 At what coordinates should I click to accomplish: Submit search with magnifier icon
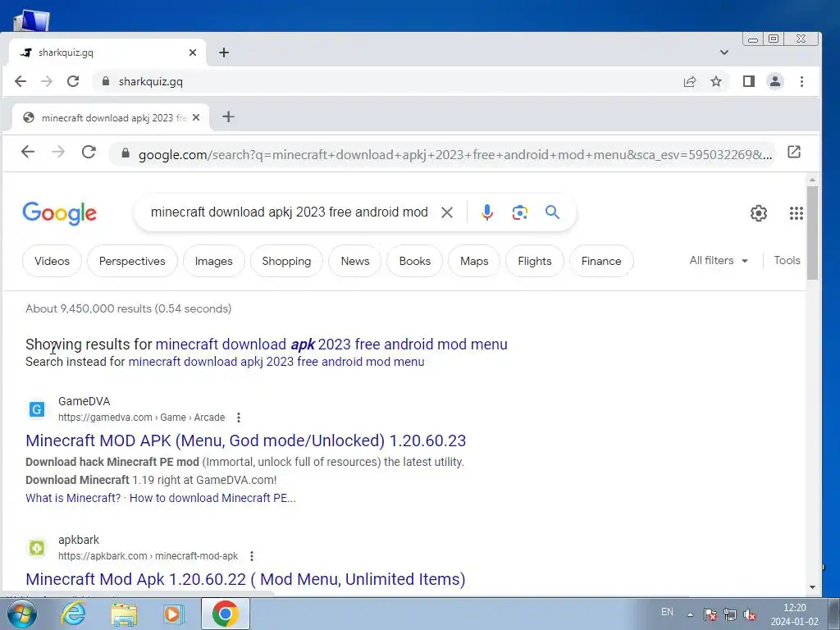coord(552,212)
